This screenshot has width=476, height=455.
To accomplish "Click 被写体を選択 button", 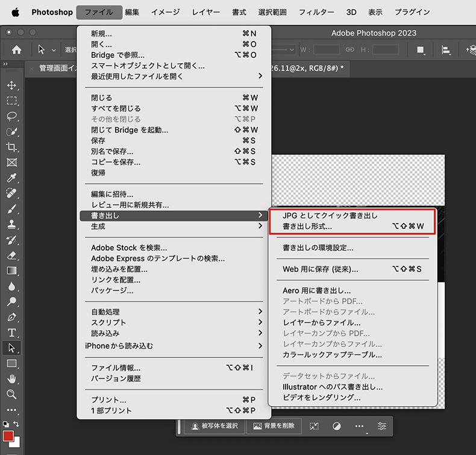I will 215,426.
